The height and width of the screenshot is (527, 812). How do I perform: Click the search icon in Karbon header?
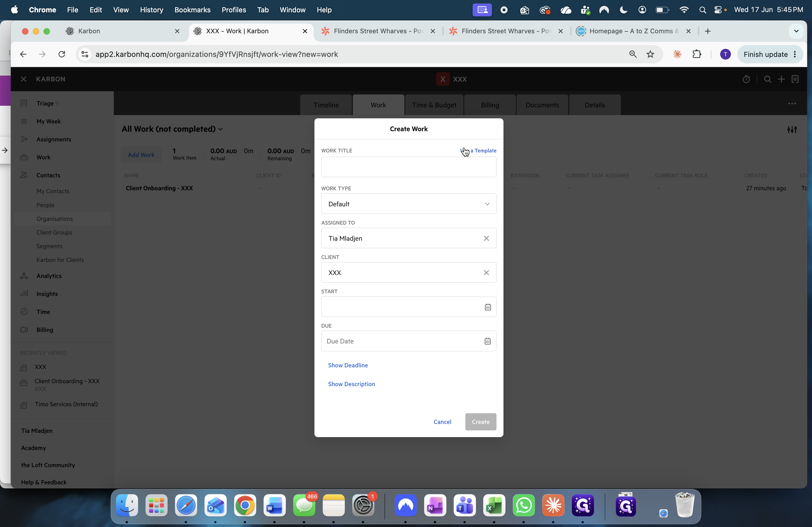pos(767,79)
